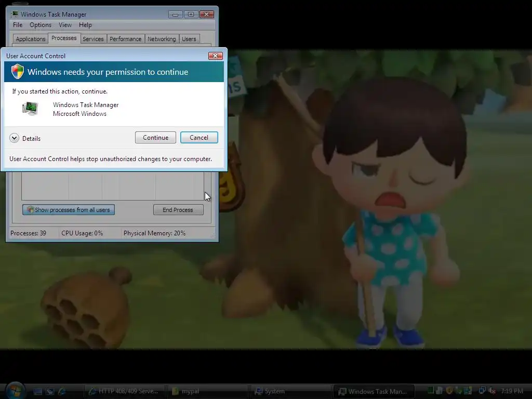This screenshot has height=399, width=532.
Task: Click the Task Manager title bar icon
Action: 15,14
